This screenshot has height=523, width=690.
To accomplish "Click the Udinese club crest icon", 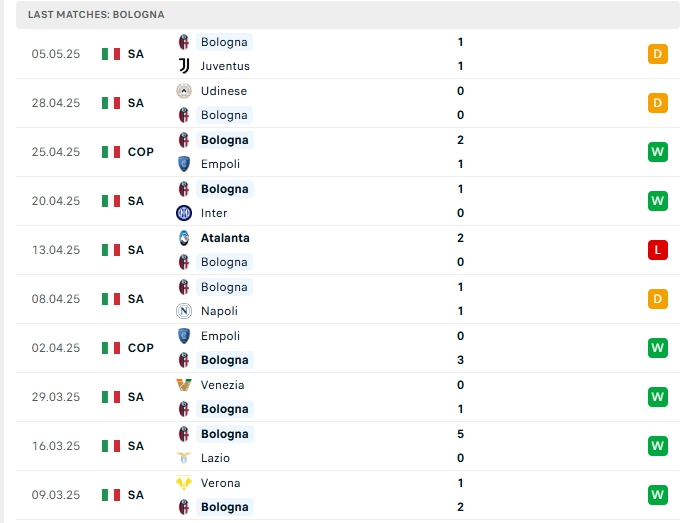I will (x=184, y=91).
